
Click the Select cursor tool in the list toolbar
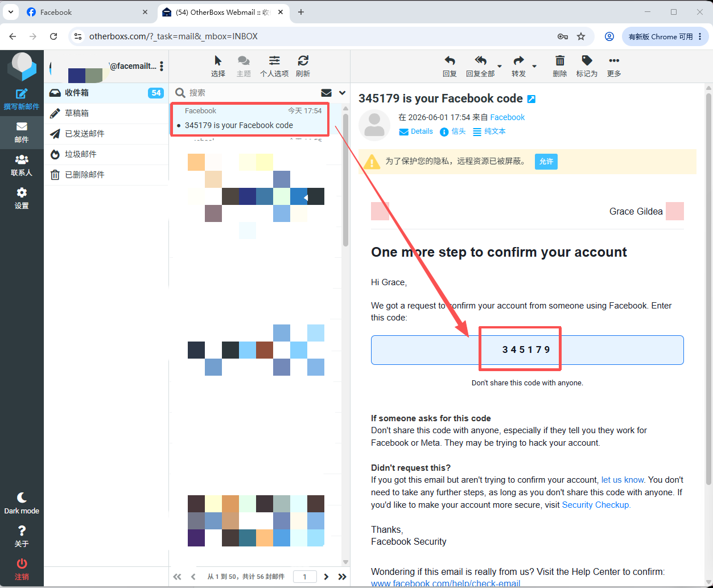tap(218, 66)
